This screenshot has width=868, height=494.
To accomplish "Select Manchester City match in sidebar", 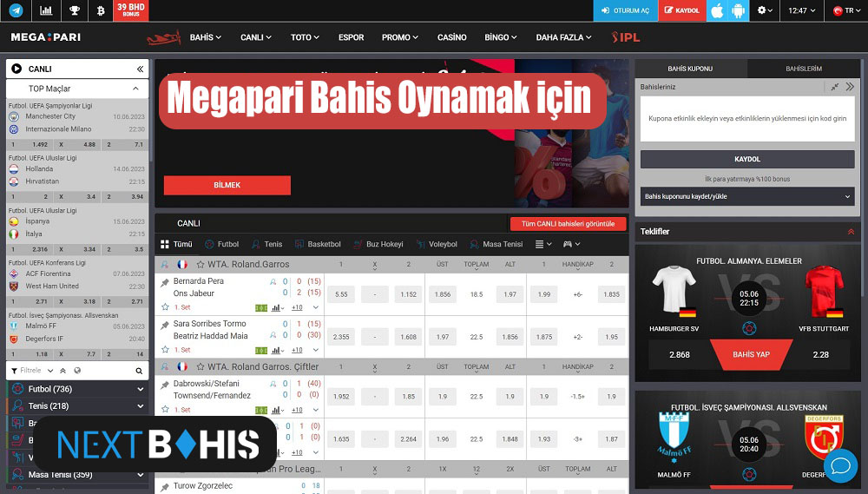I will [50, 116].
